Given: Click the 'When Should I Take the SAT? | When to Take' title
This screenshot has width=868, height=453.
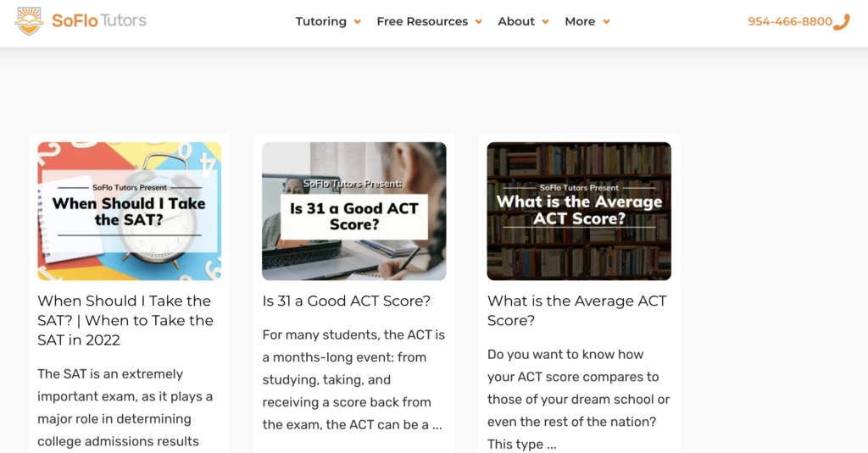Looking at the screenshot, I should point(125,320).
